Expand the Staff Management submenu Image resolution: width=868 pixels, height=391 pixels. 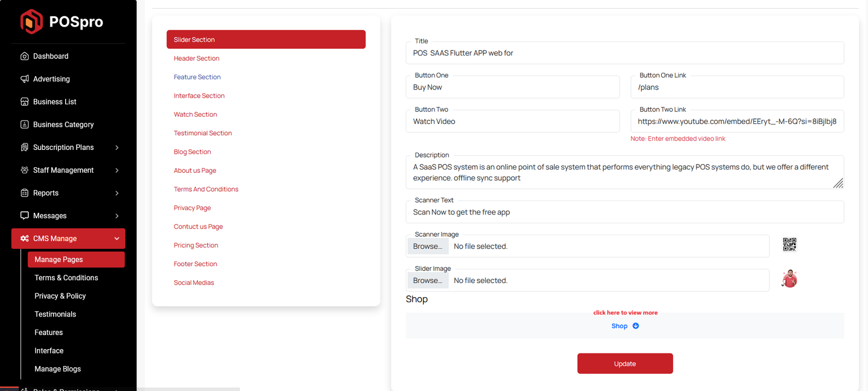[x=117, y=171]
